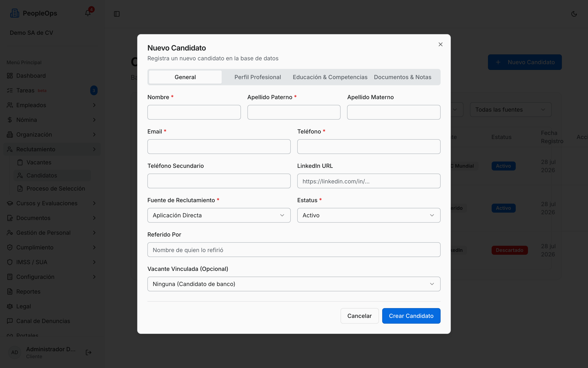Click the Crear Candidato button
The width and height of the screenshot is (588, 368).
pos(411,316)
